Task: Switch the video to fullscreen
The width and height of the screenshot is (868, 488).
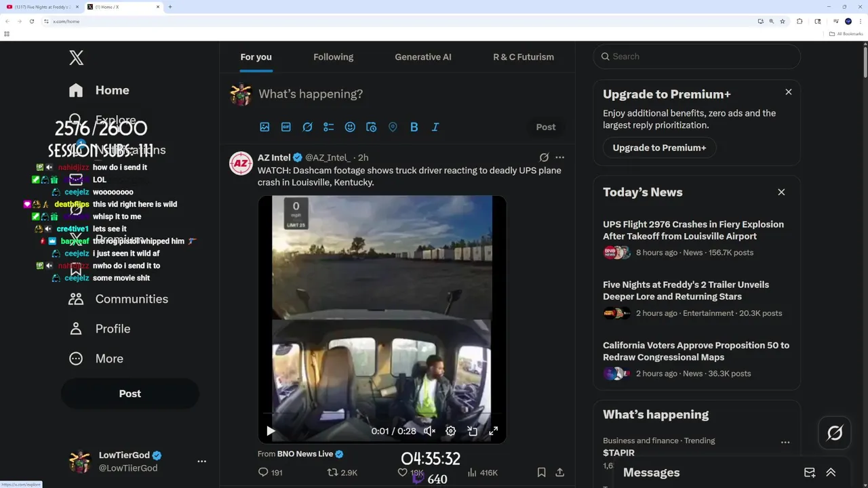Action: [x=494, y=431]
